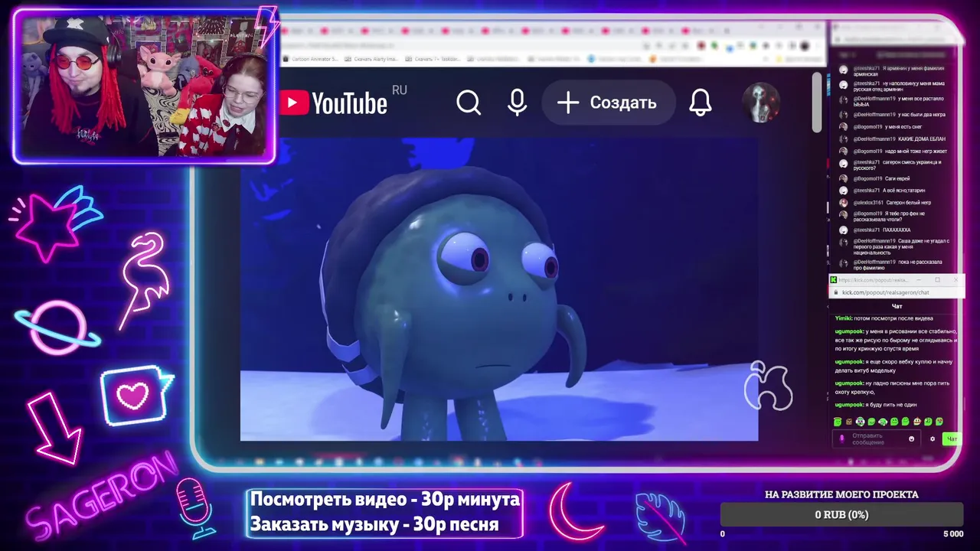Click the Создать create button
The width and height of the screenshot is (980, 551).
click(x=608, y=103)
